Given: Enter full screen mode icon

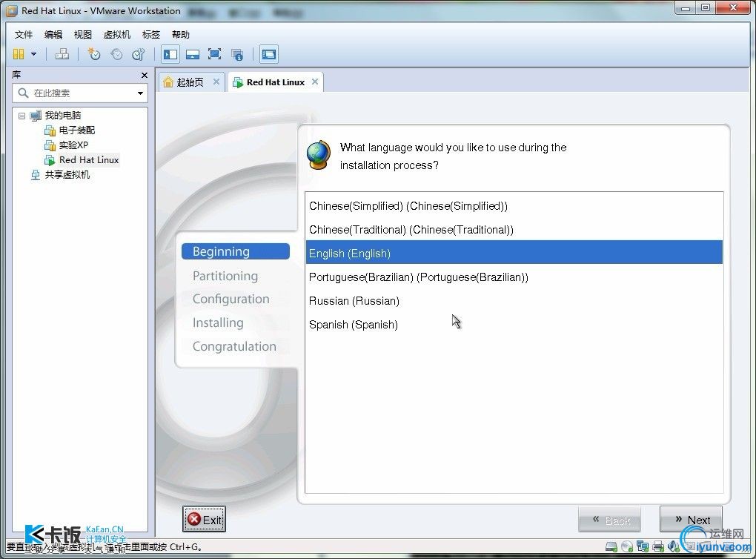Looking at the screenshot, I should 214,54.
